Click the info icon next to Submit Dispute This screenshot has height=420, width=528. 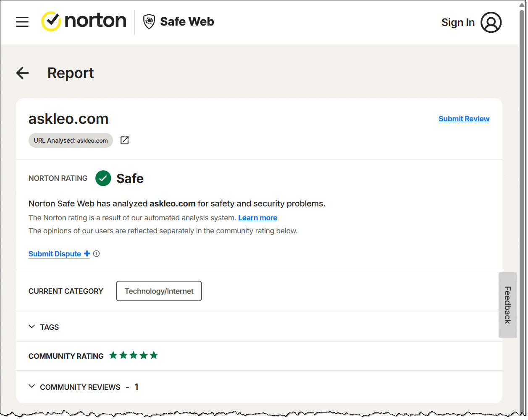[96, 253]
